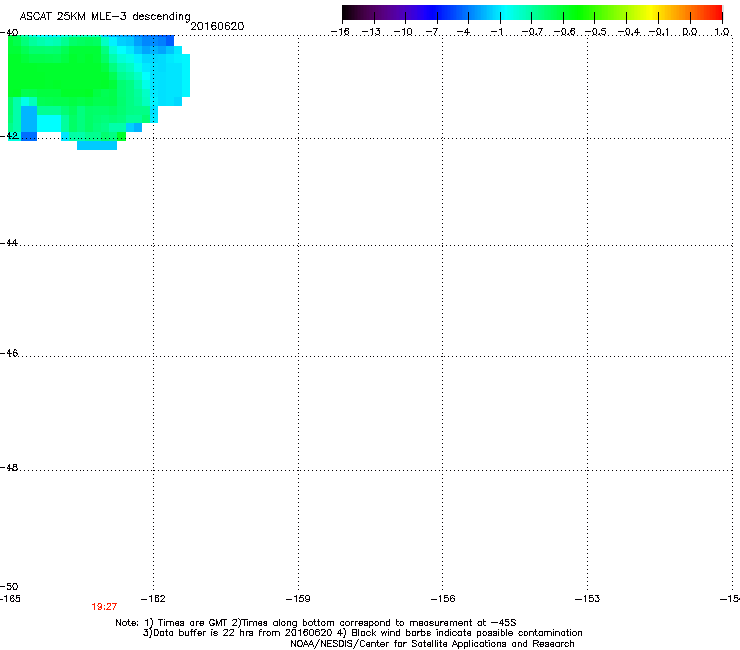Click the color scale label -13
740x650 pixels.
[371, 32]
